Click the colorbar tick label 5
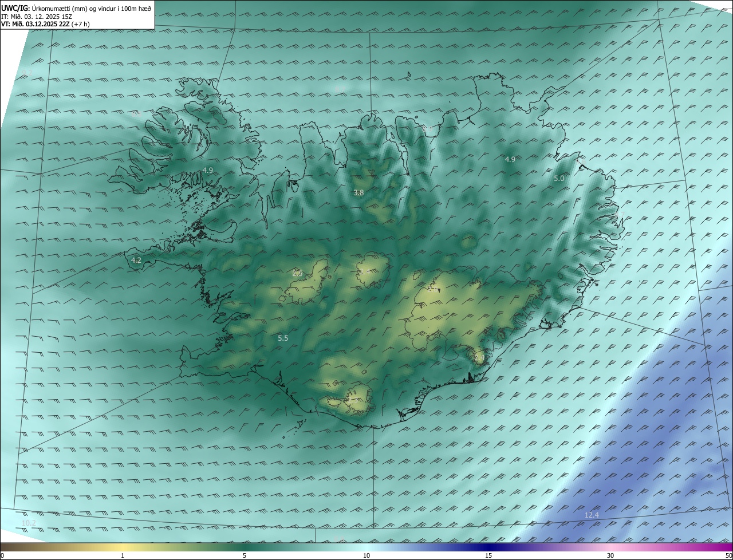This screenshot has height=560, width=733. (245, 556)
